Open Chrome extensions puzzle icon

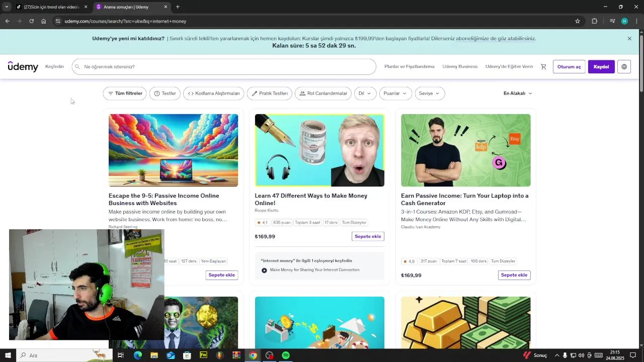pos(595,21)
